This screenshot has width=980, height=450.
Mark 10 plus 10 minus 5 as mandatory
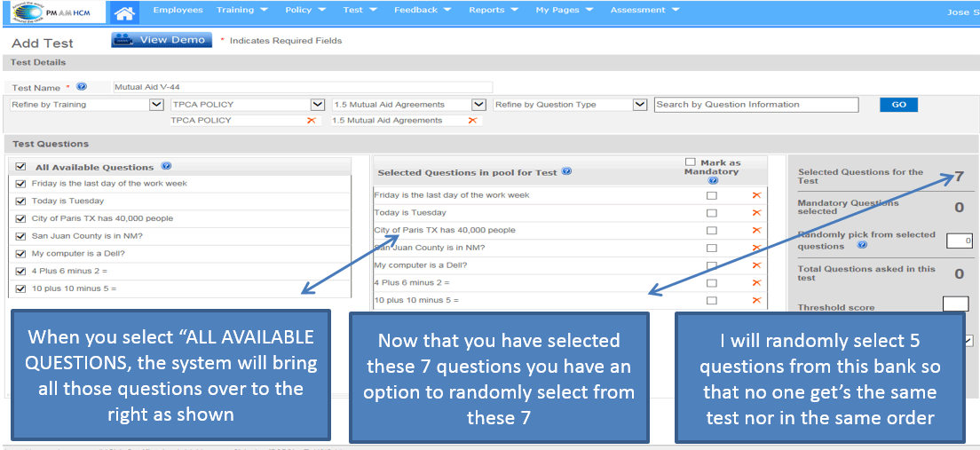pyautogui.click(x=711, y=301)
